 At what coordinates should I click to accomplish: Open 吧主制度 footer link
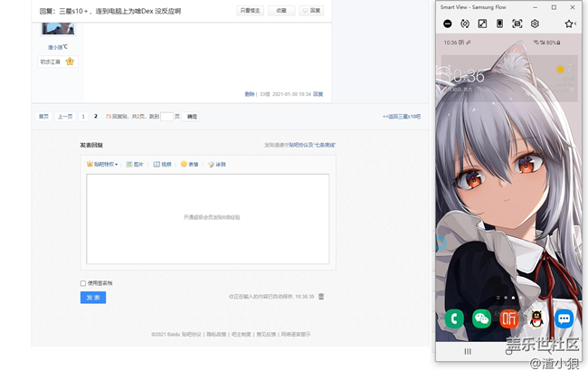(x=242, y=334)
